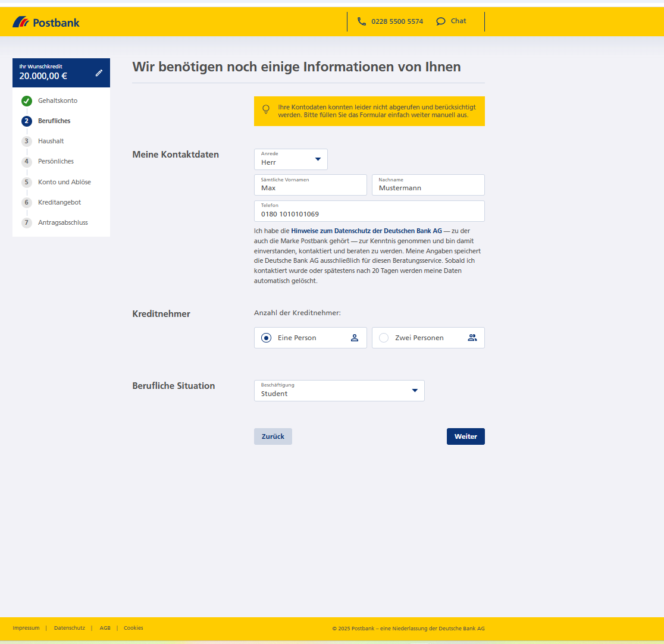Open the Chat speech bubble icon
Screen dimensions: 664x644
(x=441, y=21)
